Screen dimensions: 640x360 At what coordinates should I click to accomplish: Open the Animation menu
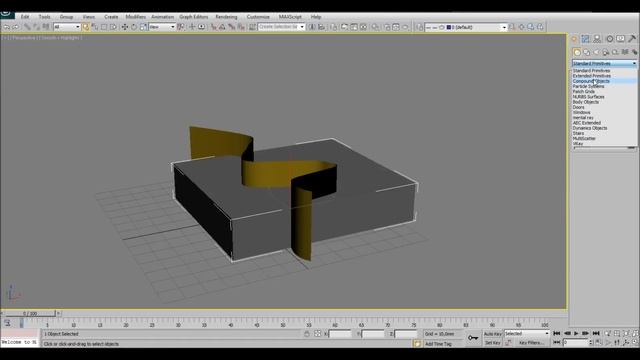tap(162, 17)
